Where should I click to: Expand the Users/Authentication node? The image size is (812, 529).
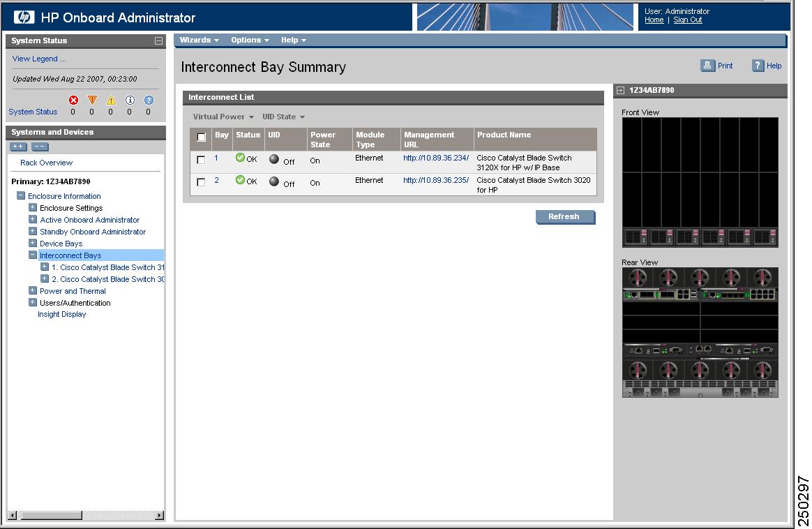click(33, 303)
